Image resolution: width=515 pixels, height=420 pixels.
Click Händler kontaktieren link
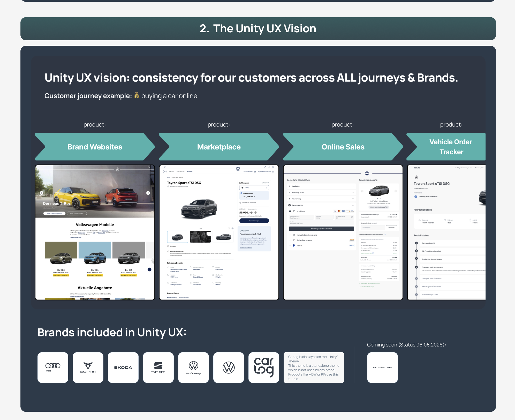coord(246,248)
